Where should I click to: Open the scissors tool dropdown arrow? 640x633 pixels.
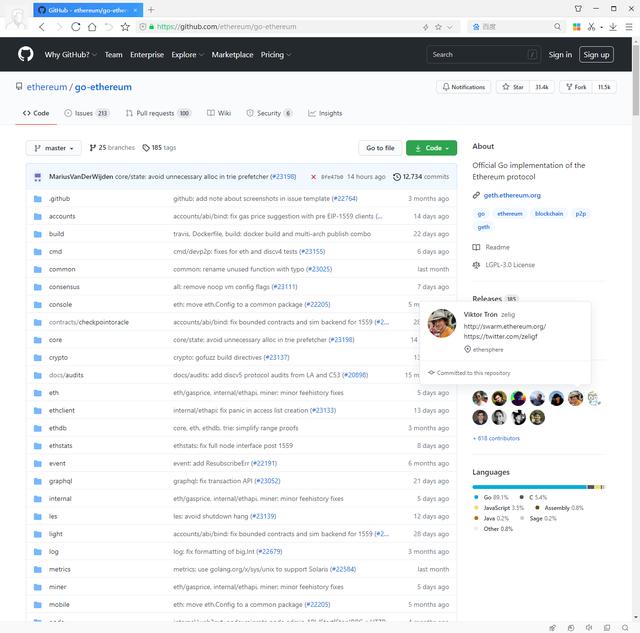point(602,27)
